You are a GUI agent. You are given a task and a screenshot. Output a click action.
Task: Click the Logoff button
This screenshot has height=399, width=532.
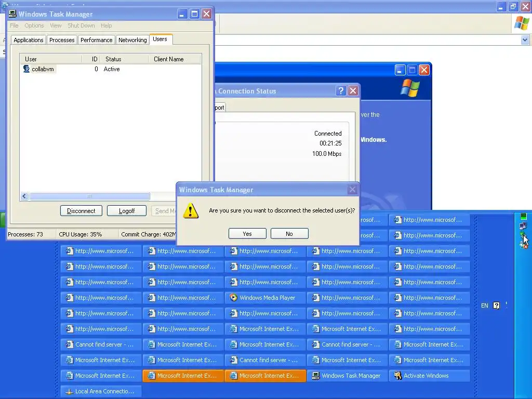(x=127, y=211)
